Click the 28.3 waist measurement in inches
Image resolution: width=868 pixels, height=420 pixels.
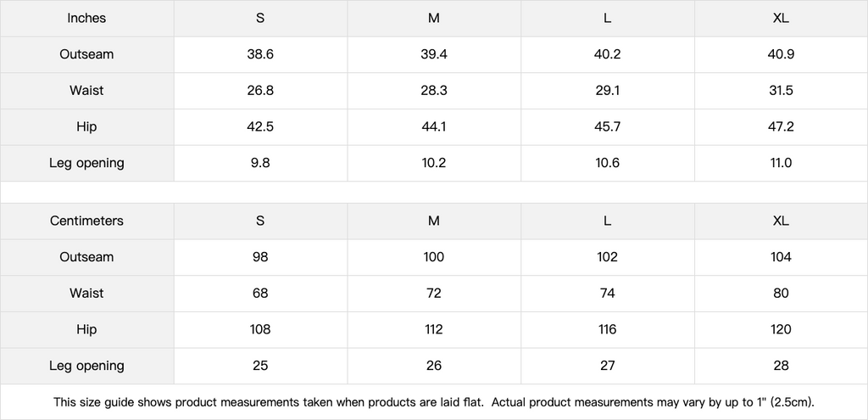434,91
